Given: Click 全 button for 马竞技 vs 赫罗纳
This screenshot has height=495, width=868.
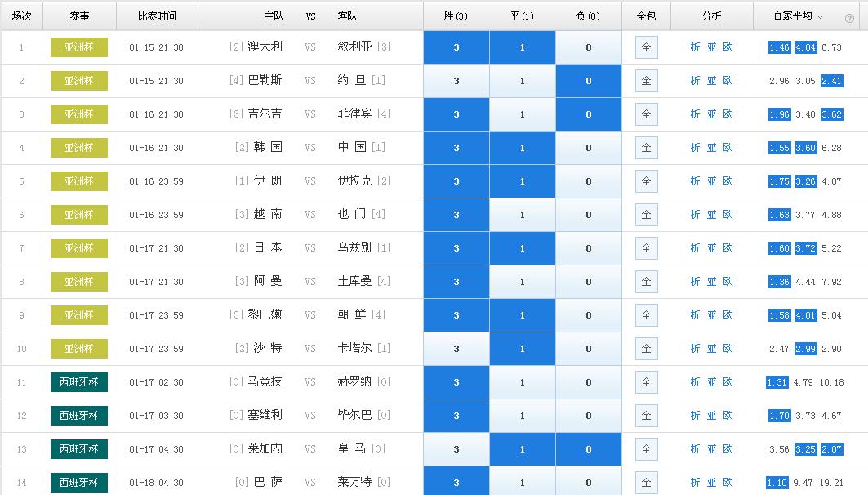Looking at the screenshot, I should pos(646,382).
